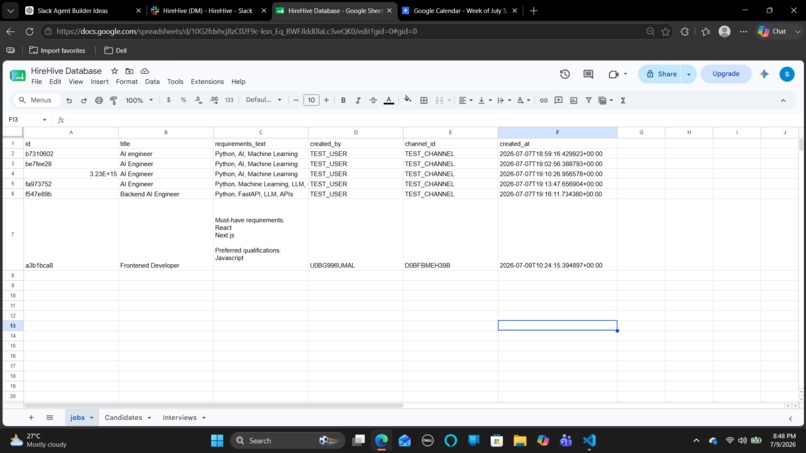
Task: Click the Menus search box
Action: [37, 100]
